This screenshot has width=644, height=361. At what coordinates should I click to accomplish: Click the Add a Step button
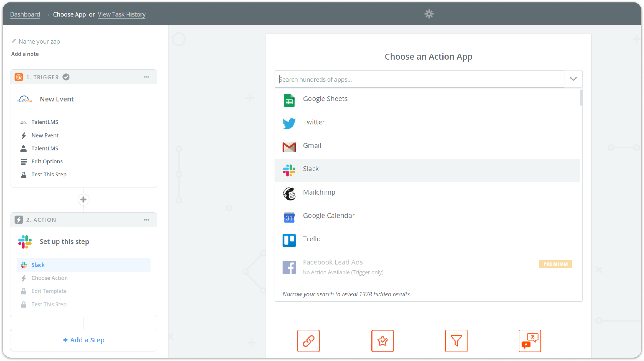84,340
